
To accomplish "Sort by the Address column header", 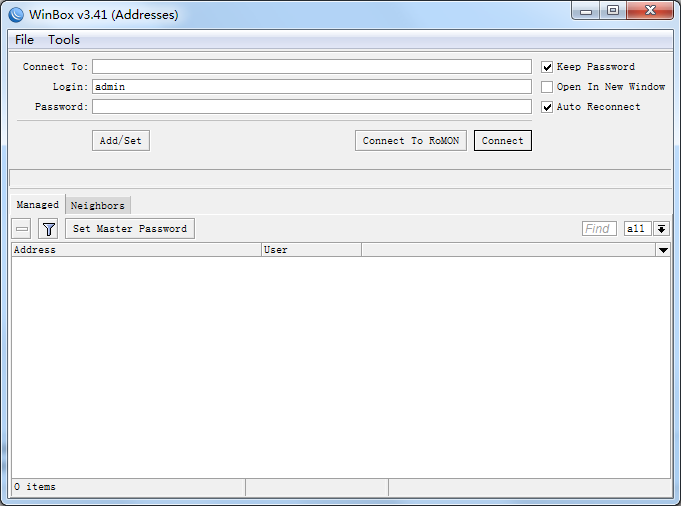I will pyautogui.click(x=136, y=250).
